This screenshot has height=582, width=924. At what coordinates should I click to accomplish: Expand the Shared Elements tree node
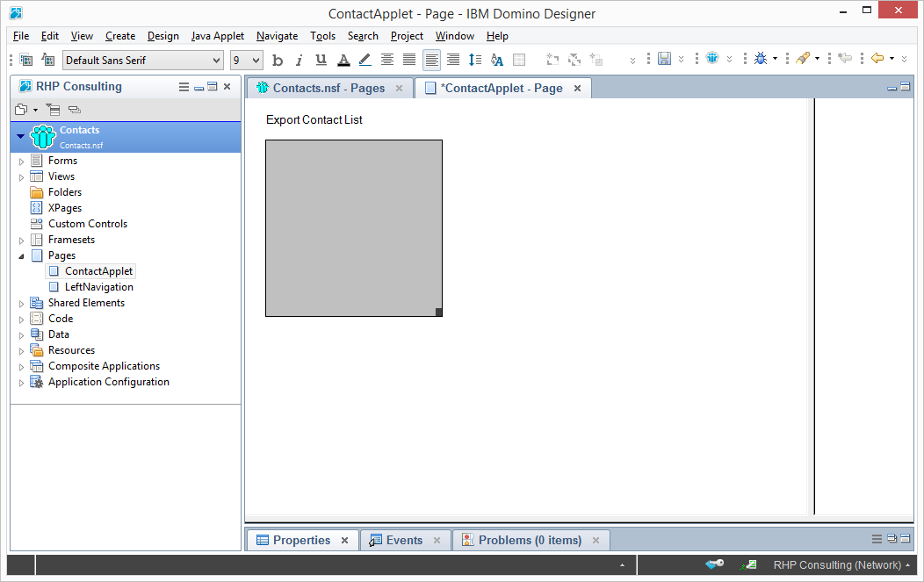click(22, 303)
